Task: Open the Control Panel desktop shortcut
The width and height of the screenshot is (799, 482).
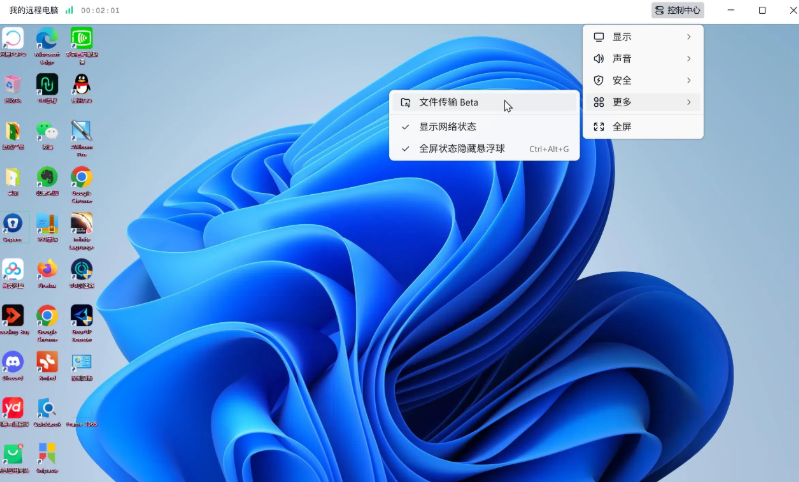Action: (x=82, y=362)
